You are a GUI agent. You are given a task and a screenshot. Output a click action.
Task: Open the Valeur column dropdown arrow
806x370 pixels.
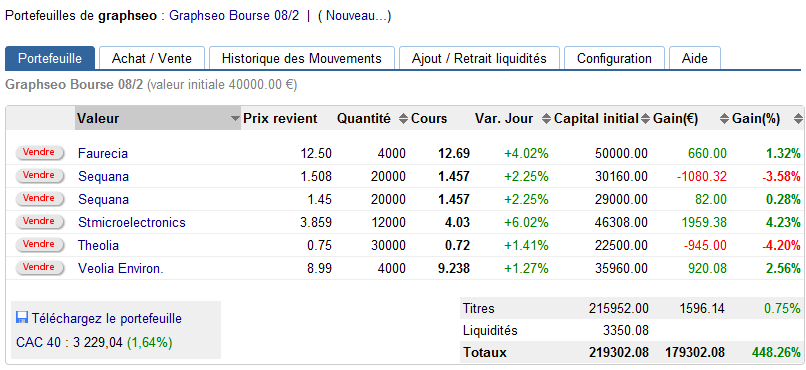coord(235,119)
